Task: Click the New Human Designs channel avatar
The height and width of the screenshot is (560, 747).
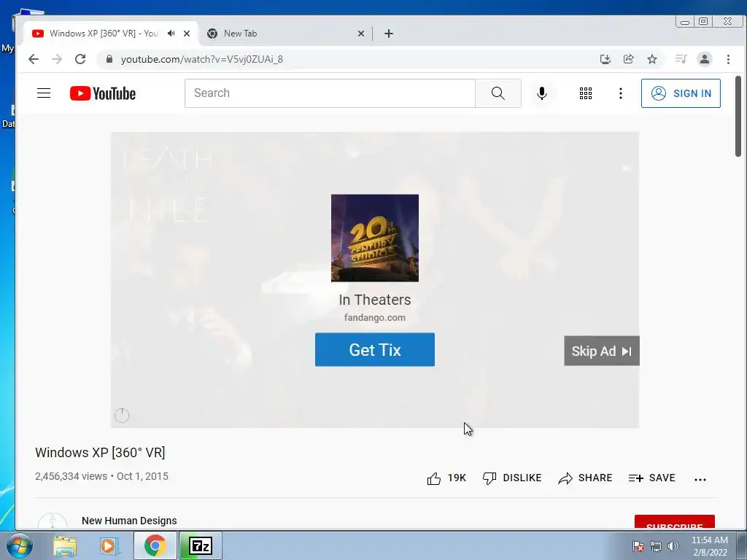Action: (53, 521)
